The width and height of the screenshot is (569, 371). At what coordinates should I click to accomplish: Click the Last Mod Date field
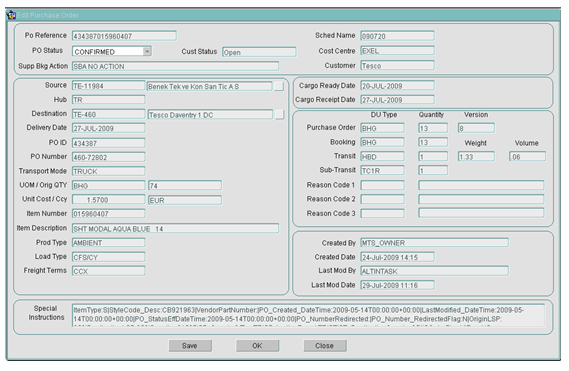(397, 285)
